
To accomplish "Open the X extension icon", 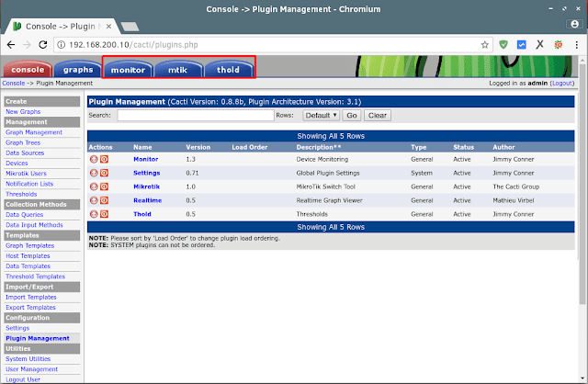I will point(539,45).
